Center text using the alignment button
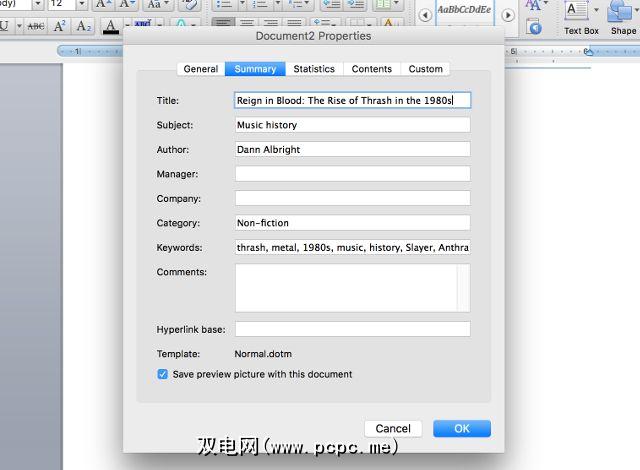The width and height of the screenshot is (640, 470). [x=247, y=22]
